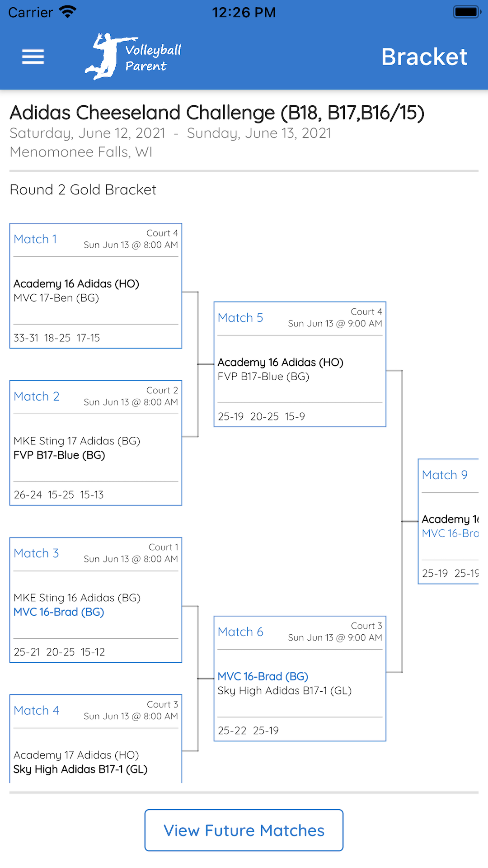This screenshot has width=488, height=868.
Task: Open Match 1 details
Action: (35, 239)
